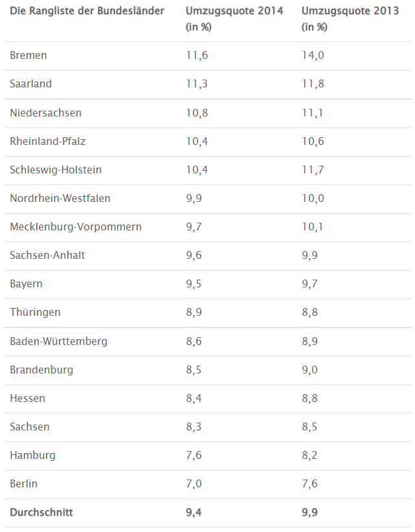Click the Sachsen-Anhalt label
Viewport: 415px width, 532px height.
pos(47,256)
